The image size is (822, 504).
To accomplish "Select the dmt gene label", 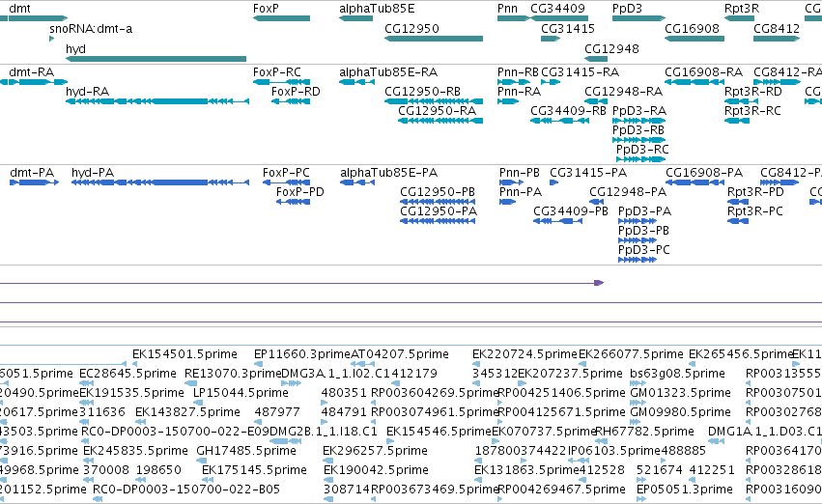I will [19, 9].
